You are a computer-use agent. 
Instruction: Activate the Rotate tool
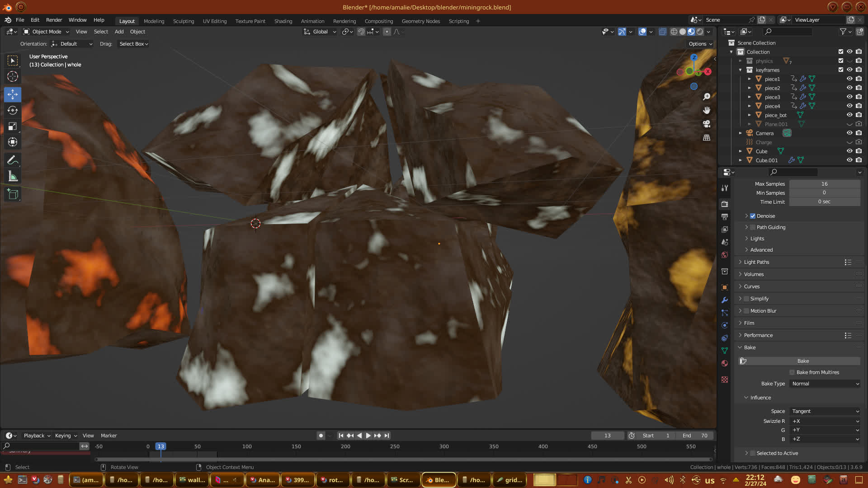(x=13, y=110)
